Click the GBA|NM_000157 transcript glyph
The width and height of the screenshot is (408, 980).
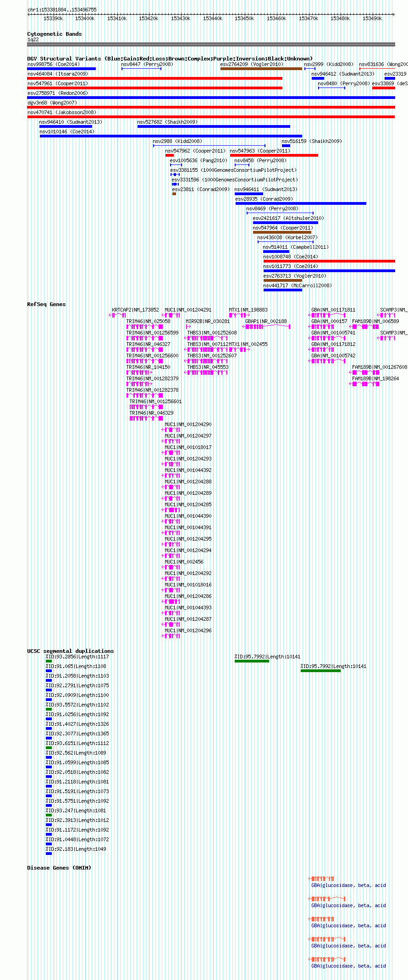(321, 327)
